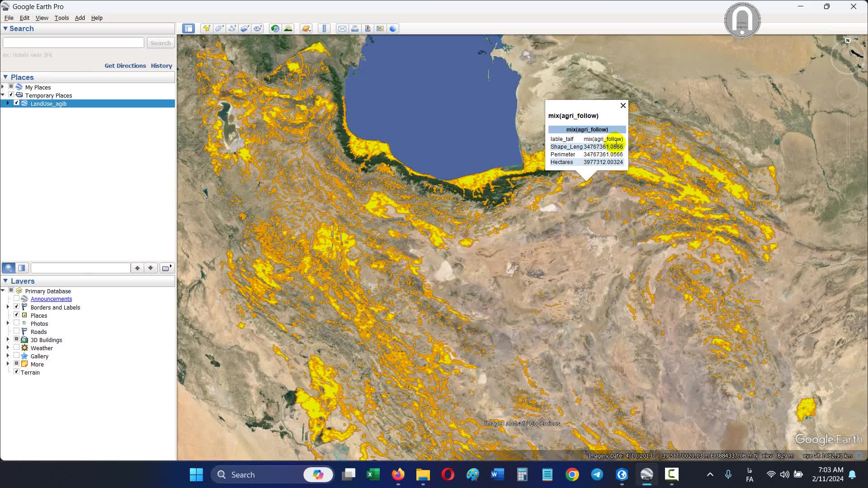Click the search text input field

click(73, 42)
